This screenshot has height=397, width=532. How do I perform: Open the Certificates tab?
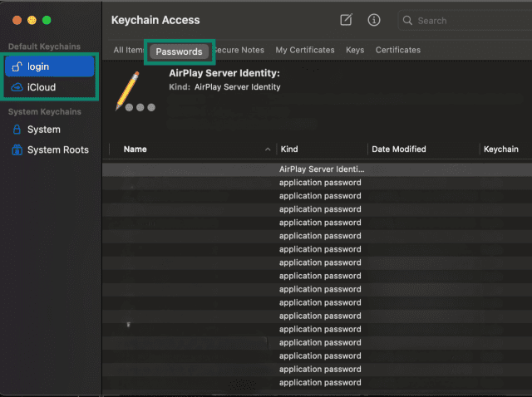click(x=397, y=50)
